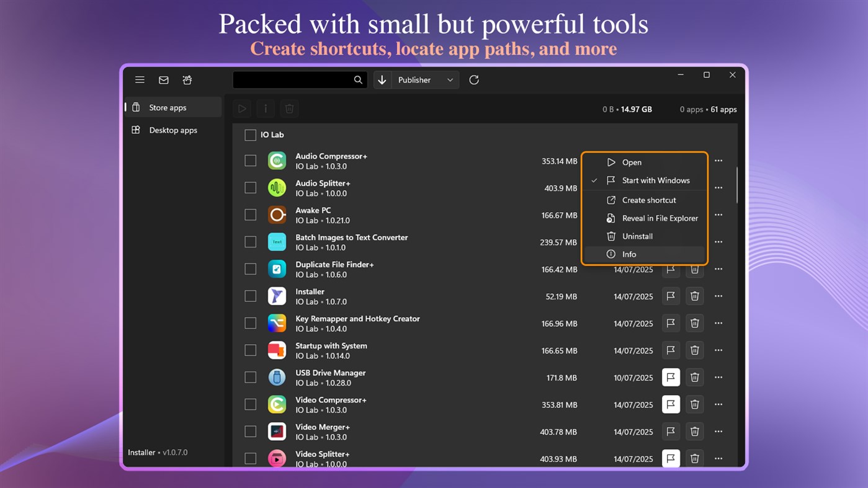This screenshot has height=488, width=868.
Task: Toggle Start with Windows for USB Drive Manager
Action: 671,377
